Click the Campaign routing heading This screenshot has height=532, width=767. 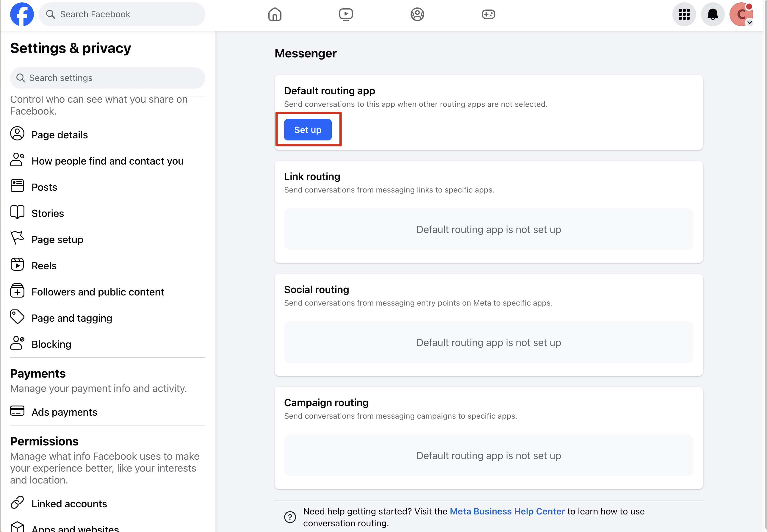(x=326, y=403)
